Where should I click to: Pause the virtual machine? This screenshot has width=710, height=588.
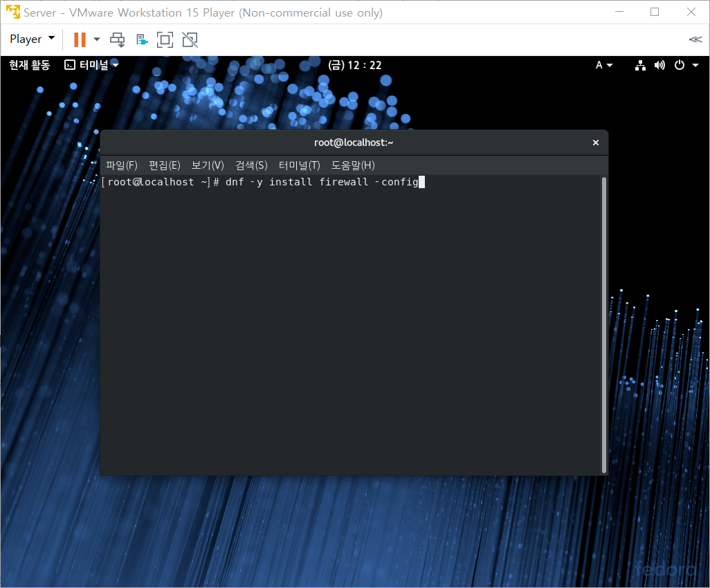point(80,40)
